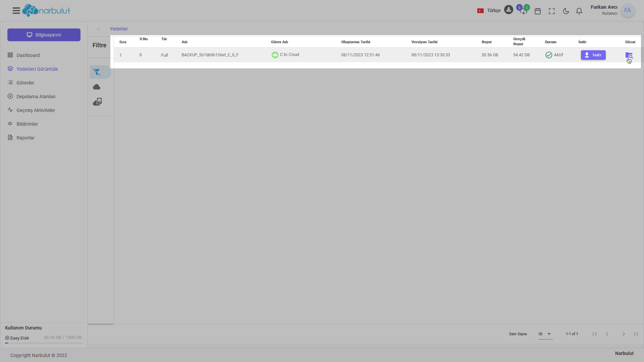The width and height of the screenshot is (644, 362).
Task: Click the downloads icon in header
Action: pos(508,10)
